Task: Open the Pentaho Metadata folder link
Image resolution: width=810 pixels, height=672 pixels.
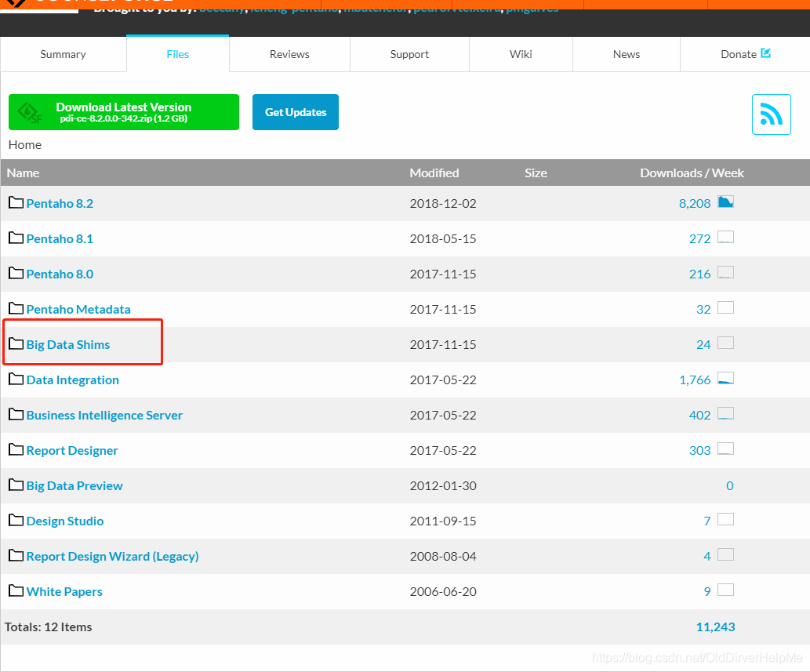Action: tap(78, 310)
